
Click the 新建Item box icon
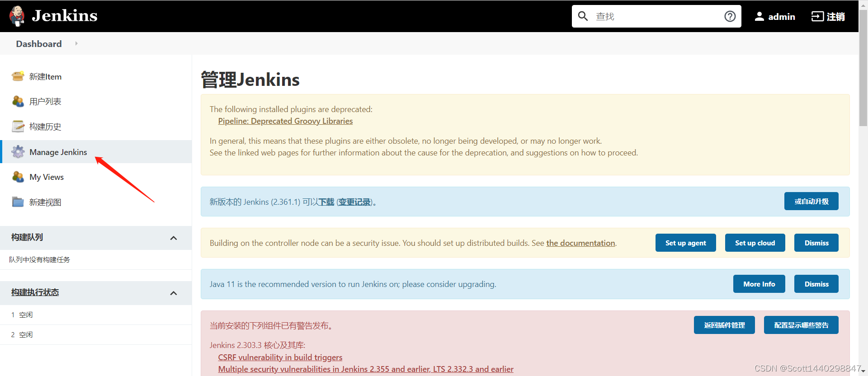pyautogui.click(x=18, y=76)
